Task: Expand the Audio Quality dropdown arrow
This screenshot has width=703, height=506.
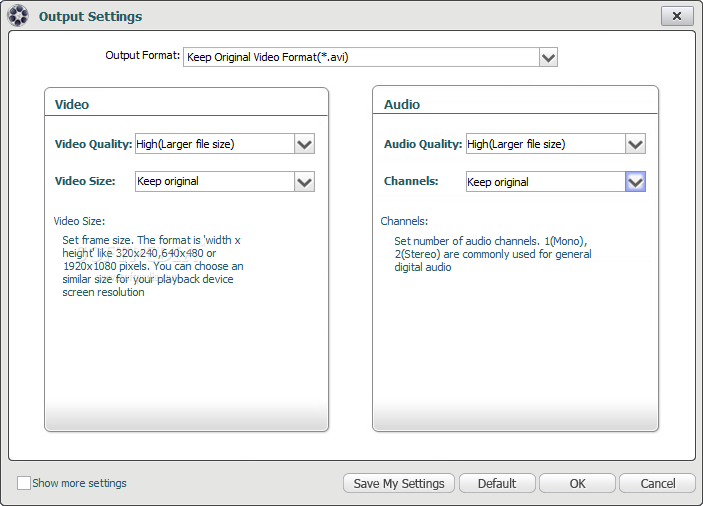Action: 635,144
